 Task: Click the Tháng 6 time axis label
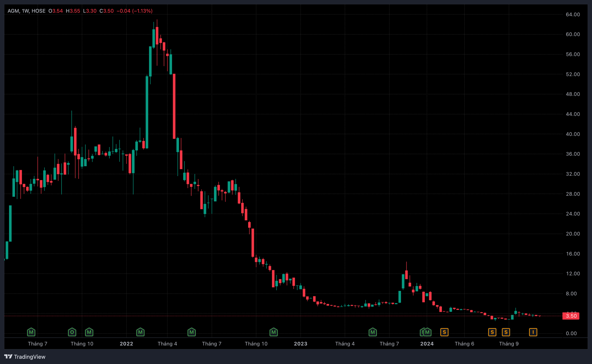464,343
